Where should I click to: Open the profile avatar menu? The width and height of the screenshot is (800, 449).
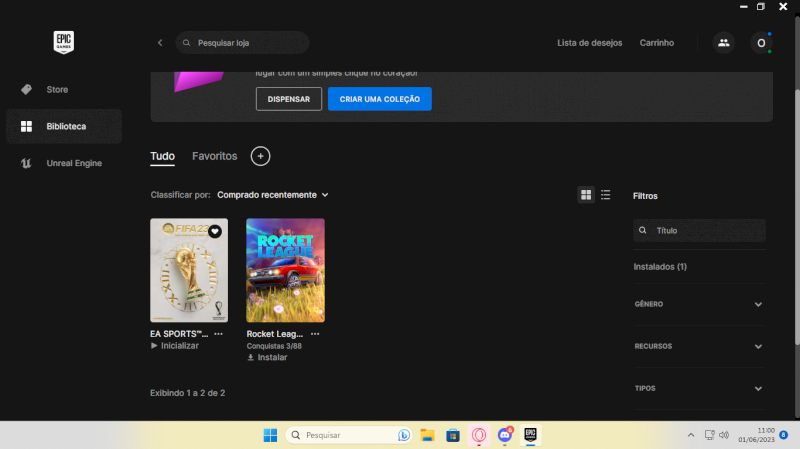(761, 43)
